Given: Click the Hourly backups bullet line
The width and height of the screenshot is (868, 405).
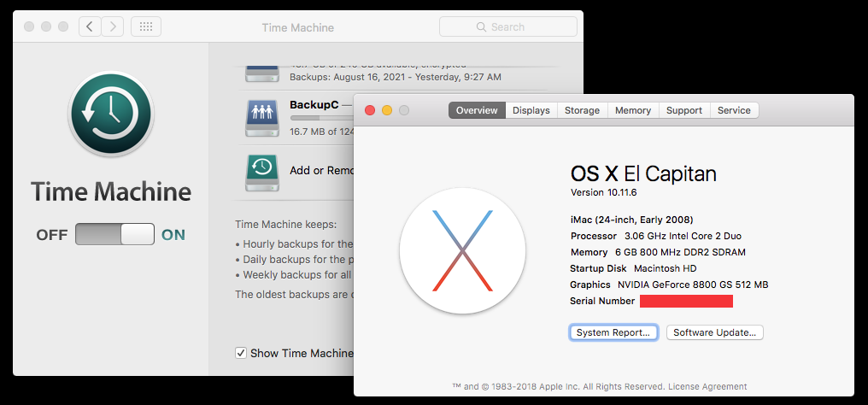Looking at the screenshot, I should click(295, 244).
